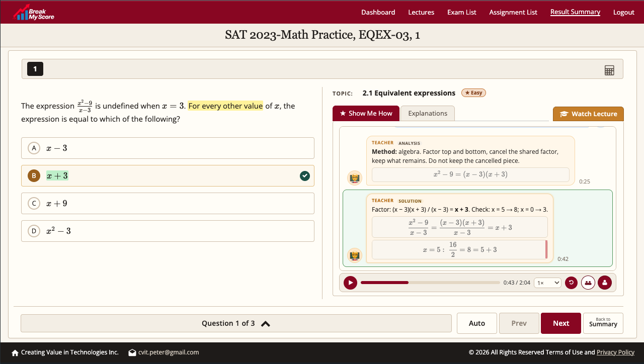Open the Privacy Policy link

[x=615, y=352]
